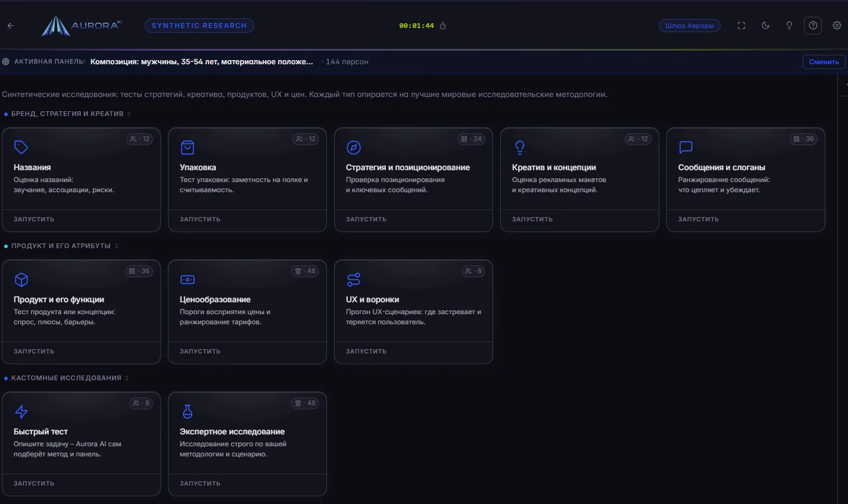Click the banknote icon on Ценообразование card
This screenshot has height=504, width=848.
(x=188, y=279)
